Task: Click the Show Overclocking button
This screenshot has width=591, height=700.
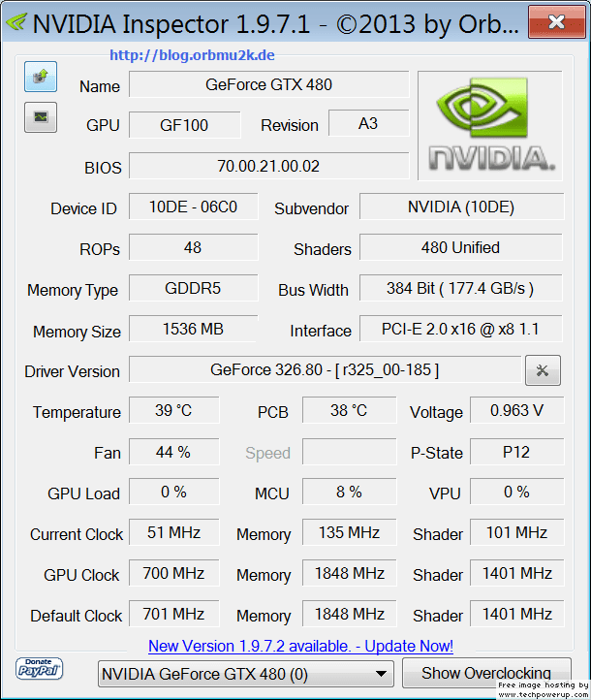Action: coord(486,673)
